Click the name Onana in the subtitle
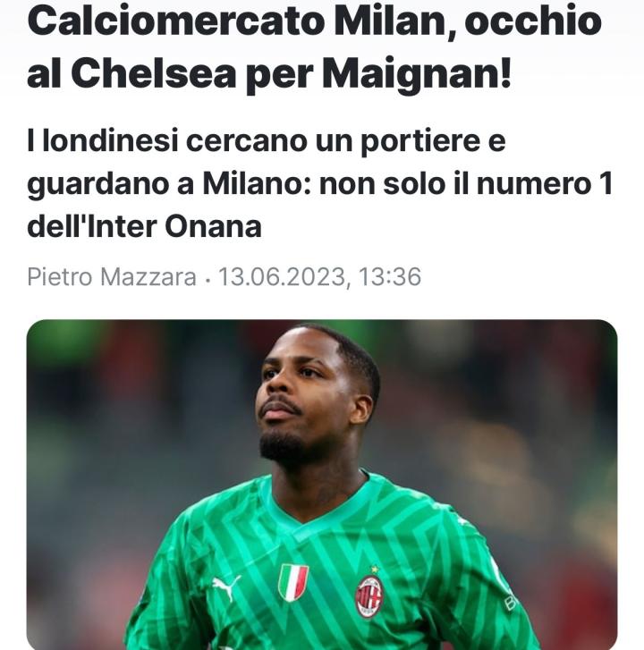The image size is (644, 650). tap(213, 226)
